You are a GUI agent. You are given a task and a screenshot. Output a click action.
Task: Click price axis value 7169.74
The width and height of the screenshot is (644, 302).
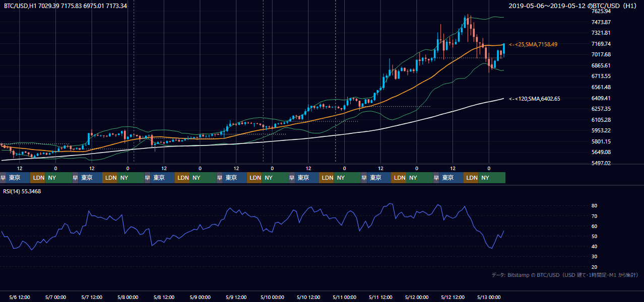pyautogui.click(x=601, y=44)
